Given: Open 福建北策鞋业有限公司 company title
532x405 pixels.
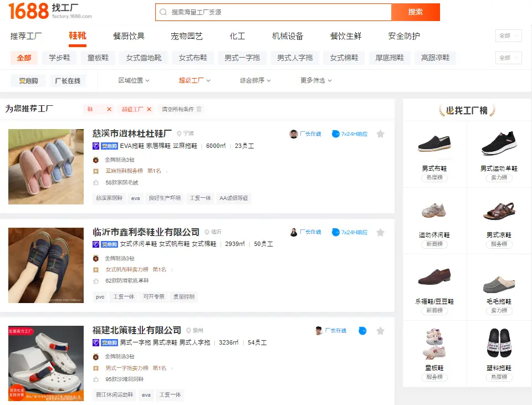Looking at the screenshot, I should (x=137, y=330).
